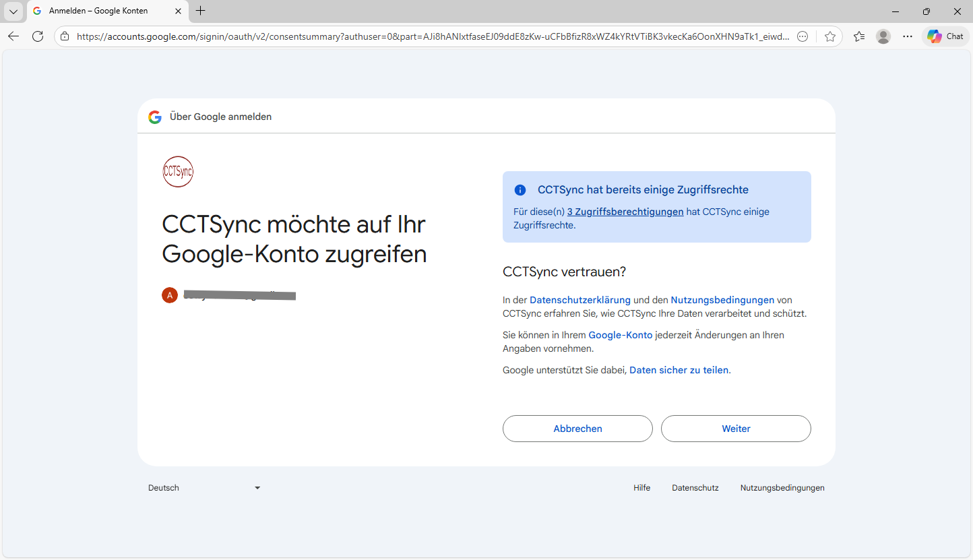Screen dimensions: 973x560
Task: Follow the Daten sicher zu teilen link
Action: pos(679,370)
